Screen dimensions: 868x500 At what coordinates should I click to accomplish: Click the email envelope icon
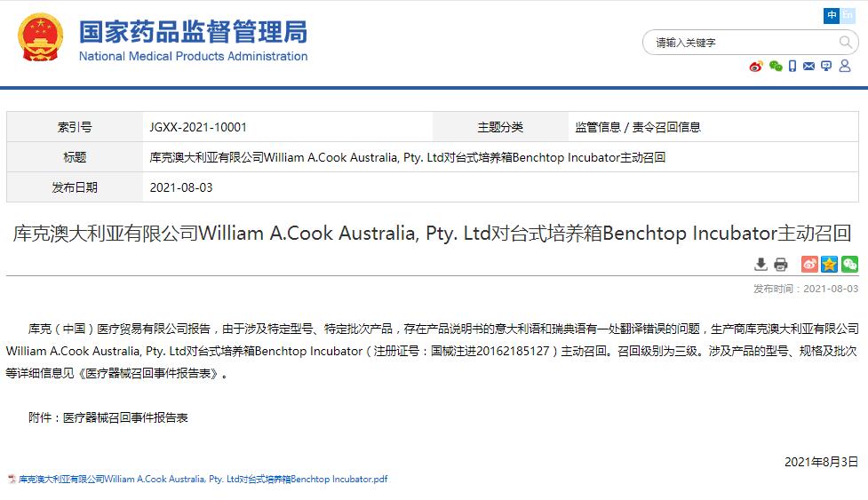tap(808, 67)
